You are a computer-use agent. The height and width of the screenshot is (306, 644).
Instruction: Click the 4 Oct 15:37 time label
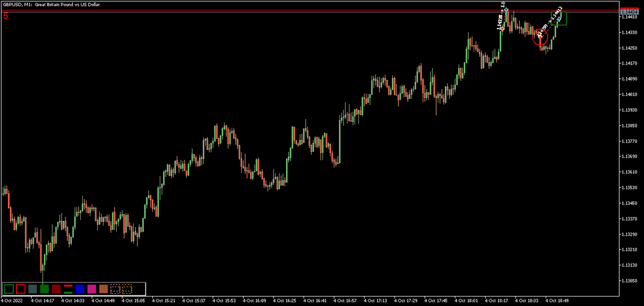click(x=193, y=301)
